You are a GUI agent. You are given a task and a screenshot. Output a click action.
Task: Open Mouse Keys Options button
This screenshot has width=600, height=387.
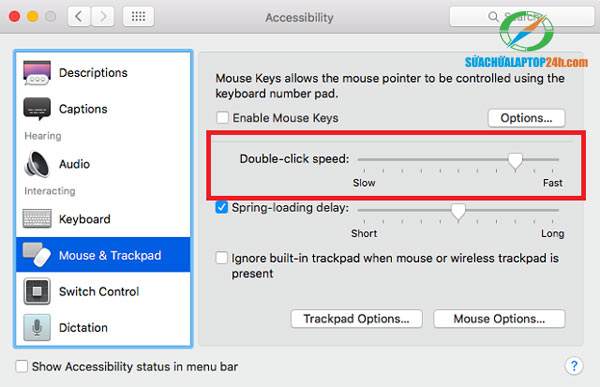pos(526,118)
